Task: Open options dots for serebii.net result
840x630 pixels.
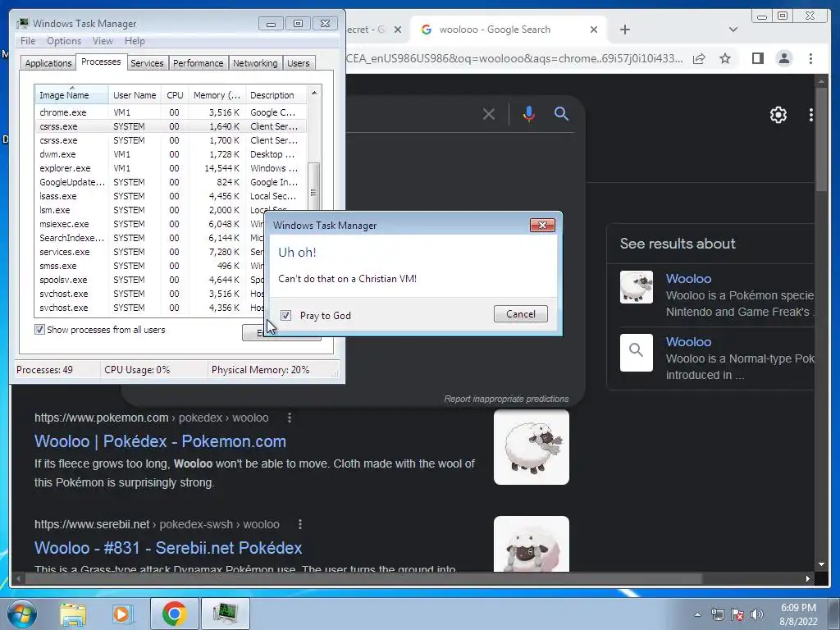Action: [300, 524]
